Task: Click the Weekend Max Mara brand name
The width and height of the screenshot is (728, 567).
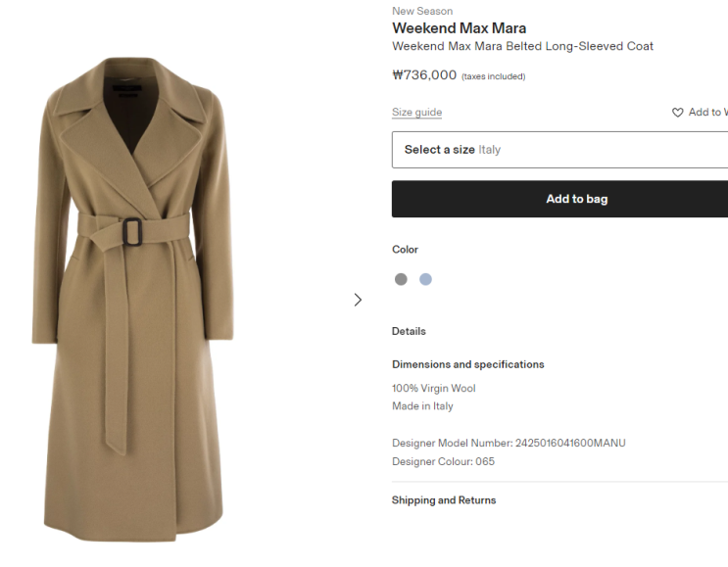Action: point(459,28)
